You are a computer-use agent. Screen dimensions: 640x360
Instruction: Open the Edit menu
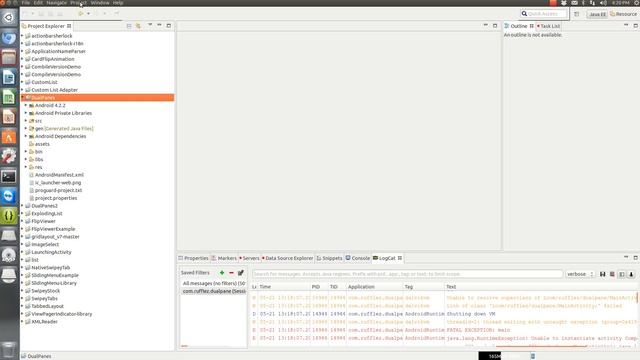click(38, 3)
